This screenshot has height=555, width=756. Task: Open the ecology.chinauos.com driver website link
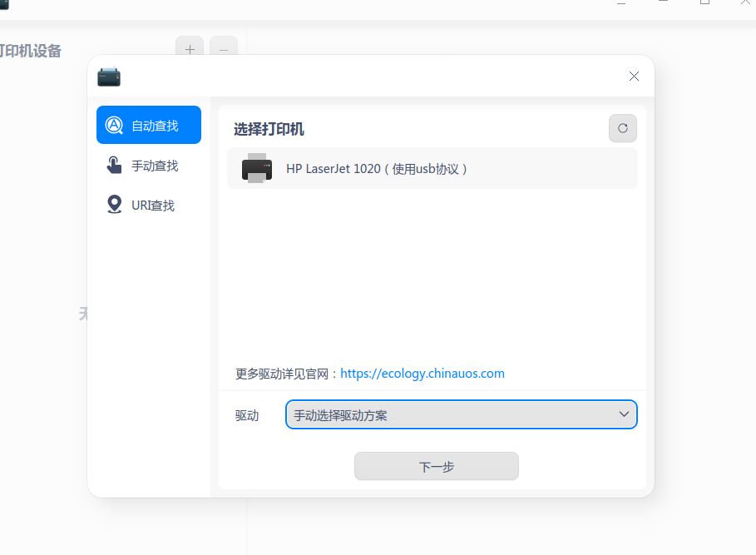(422, 373)
